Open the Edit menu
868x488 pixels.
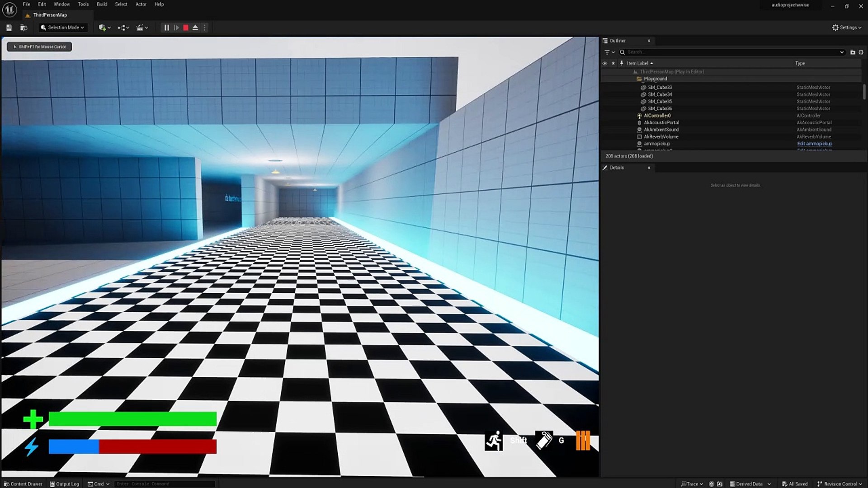[x=42, y=4]
